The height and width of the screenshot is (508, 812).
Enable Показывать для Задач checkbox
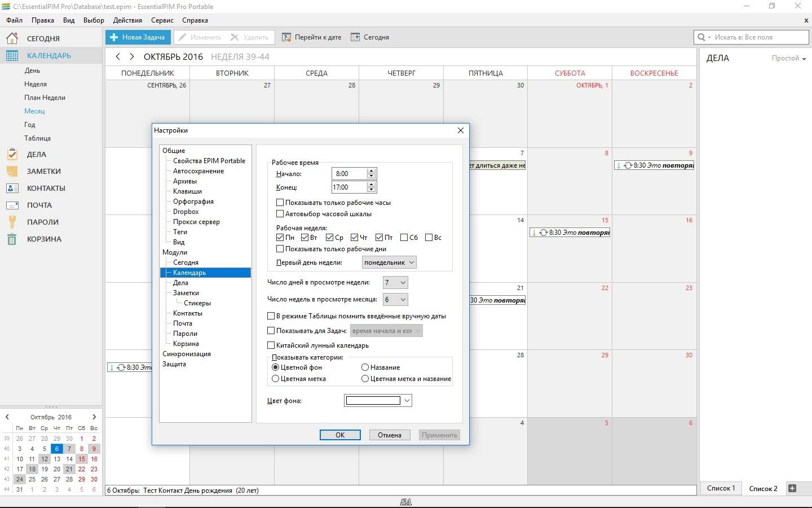click(x=271, y=331)
